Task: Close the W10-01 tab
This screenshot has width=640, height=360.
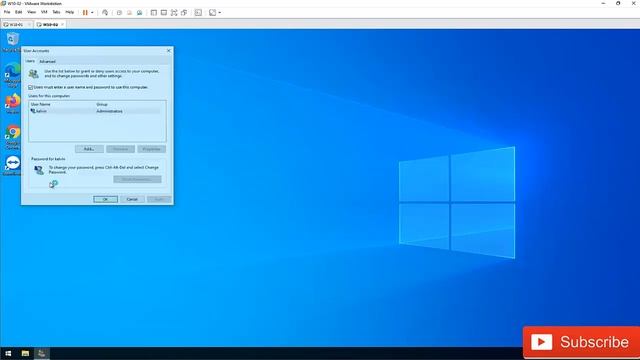Action: (29, 24)
